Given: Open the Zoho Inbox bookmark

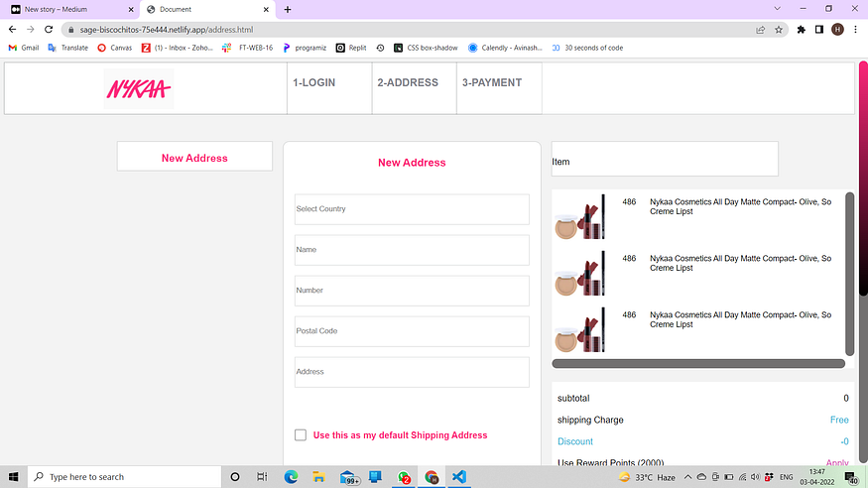Looking at the screenshot, I should point(178,48).
